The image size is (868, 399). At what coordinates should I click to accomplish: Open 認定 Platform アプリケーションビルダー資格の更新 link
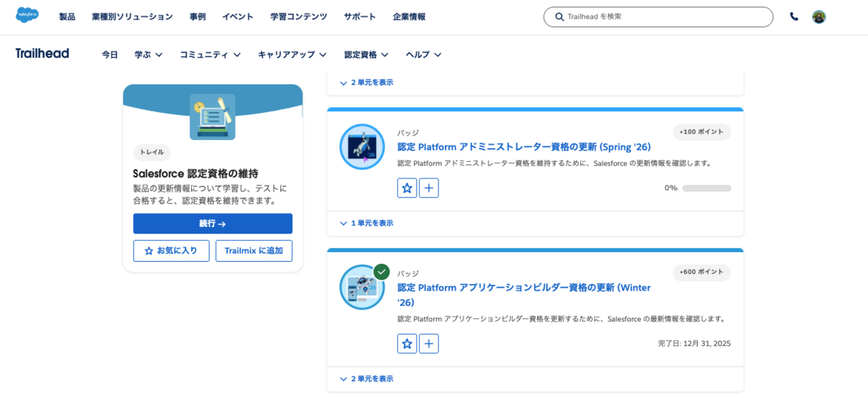[524, 295]
